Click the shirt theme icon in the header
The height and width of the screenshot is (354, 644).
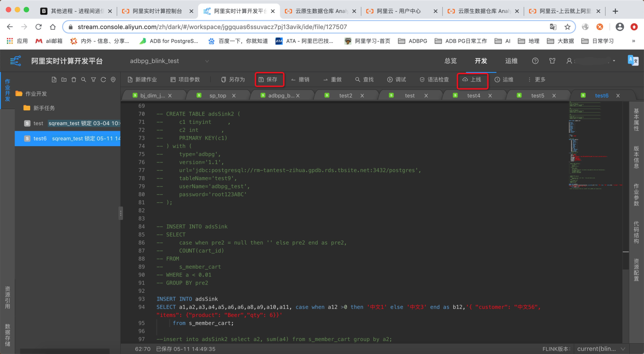(x=552, y=61)
